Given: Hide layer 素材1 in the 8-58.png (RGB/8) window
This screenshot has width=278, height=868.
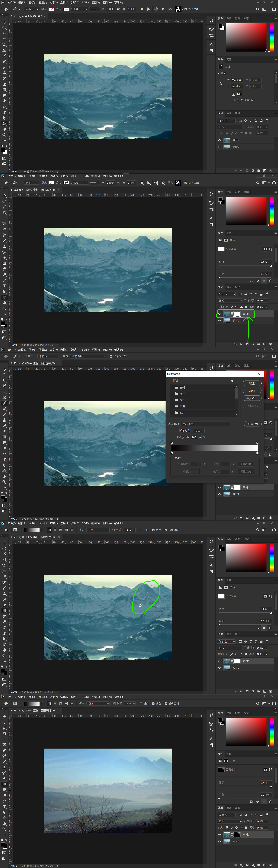Looking at the screenshot, I should tap(219, 140).
